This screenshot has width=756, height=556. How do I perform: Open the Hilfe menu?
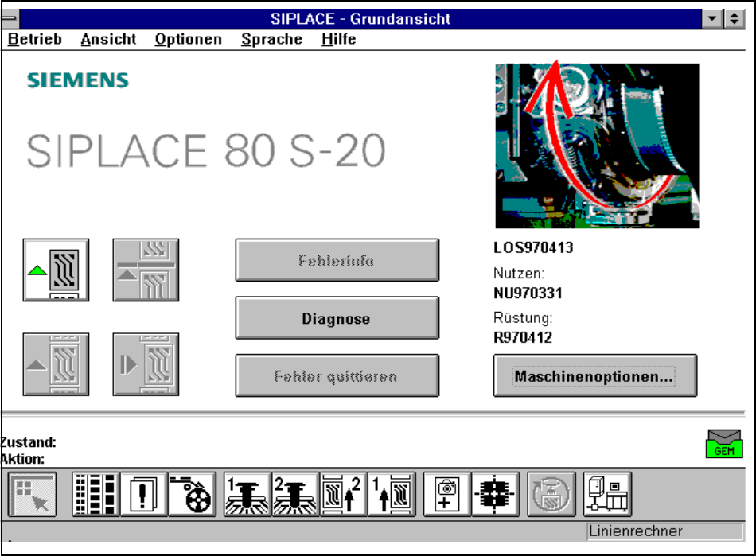pyautogui.click(x=338, y=39)
